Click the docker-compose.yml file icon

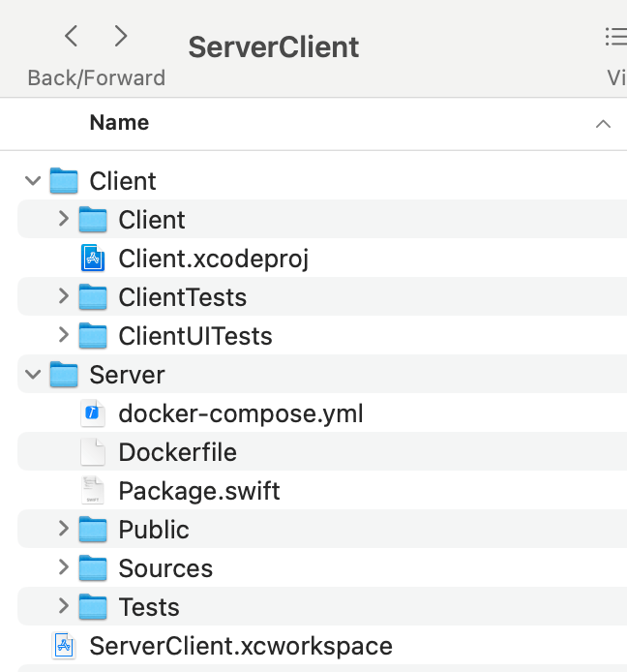(93, 413)
